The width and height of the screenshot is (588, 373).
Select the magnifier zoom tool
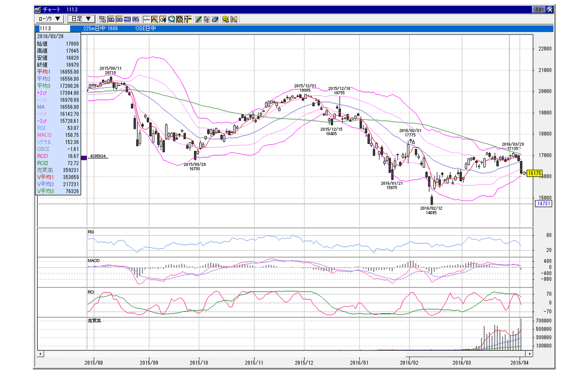coord(171,19)
